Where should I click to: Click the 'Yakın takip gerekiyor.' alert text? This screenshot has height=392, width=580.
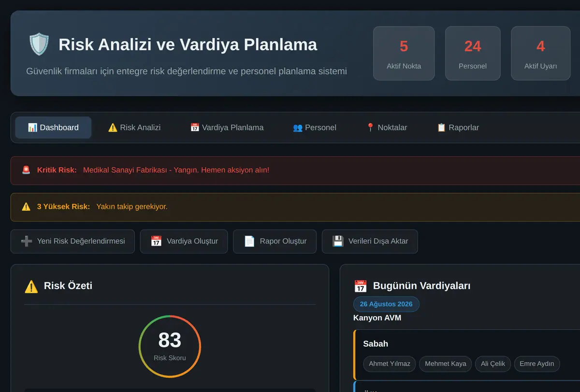[132, 207]
